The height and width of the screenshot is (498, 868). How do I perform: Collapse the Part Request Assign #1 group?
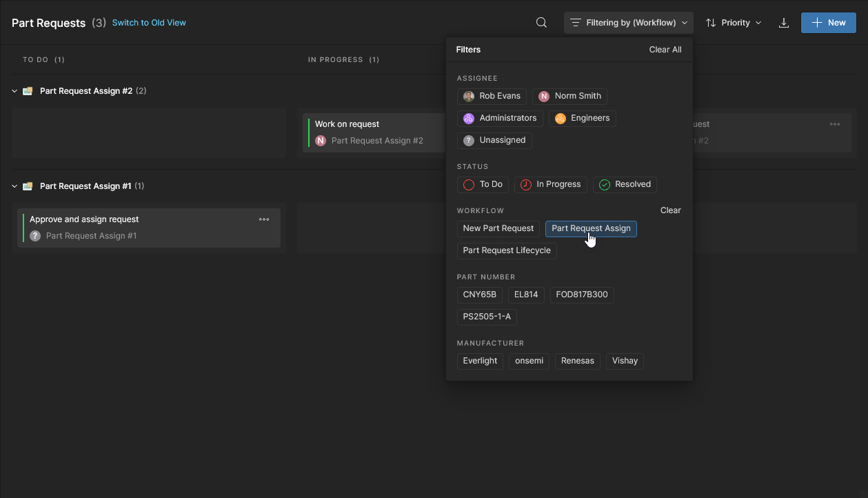coord(14,186)
